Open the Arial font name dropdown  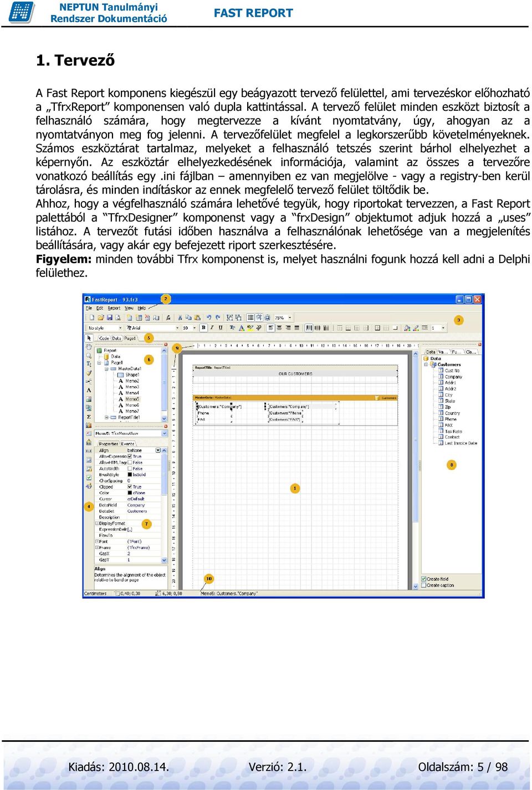[177, 328]
